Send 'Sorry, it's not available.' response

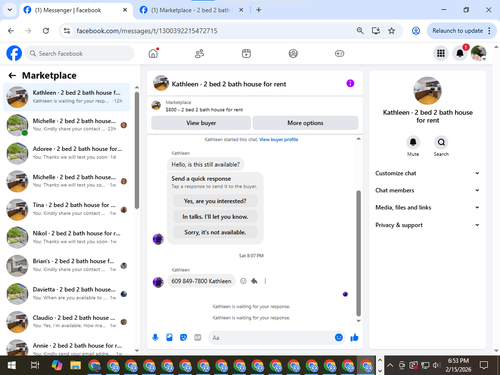[x=215, y=232]
